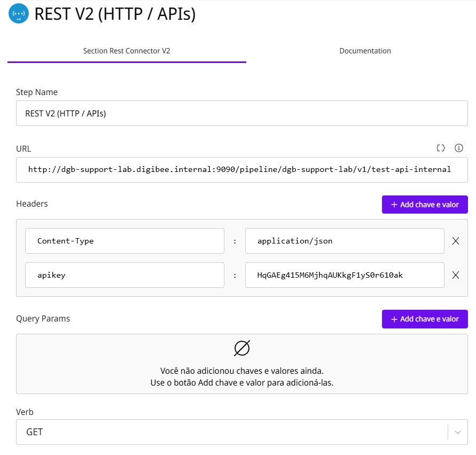
Task: Select the Section Rest Connector V2 tab
Action: (127, 51)
